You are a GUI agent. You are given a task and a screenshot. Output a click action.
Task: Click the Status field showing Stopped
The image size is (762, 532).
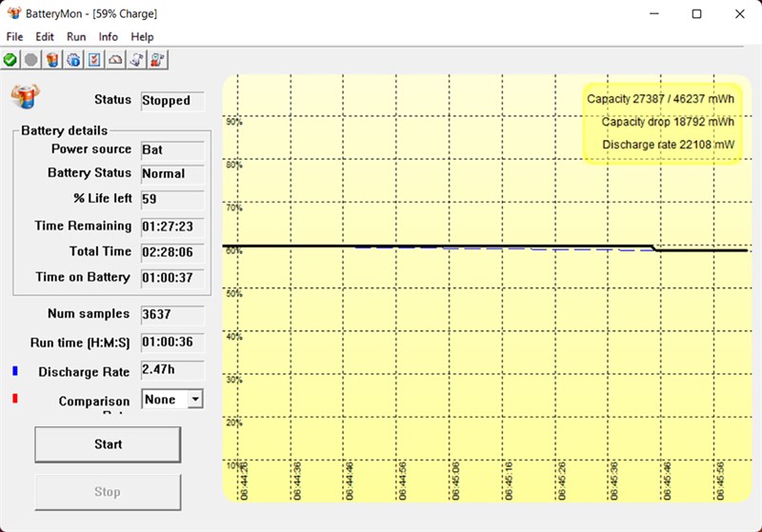(x=172, y=101)
